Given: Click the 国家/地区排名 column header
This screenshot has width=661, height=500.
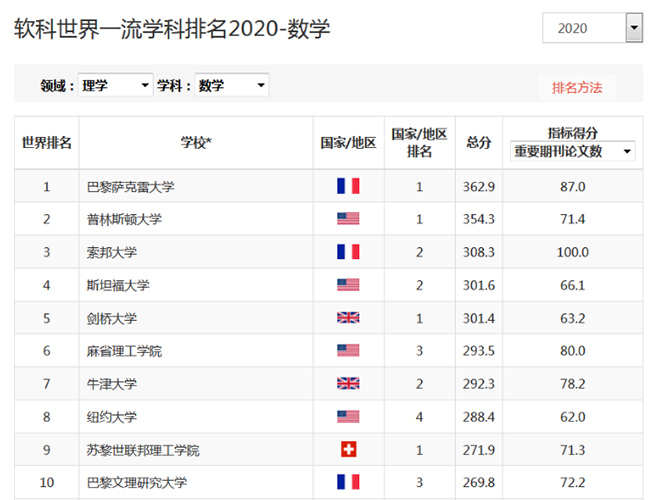Looking at the screenshot, I should tap(419, 142).
